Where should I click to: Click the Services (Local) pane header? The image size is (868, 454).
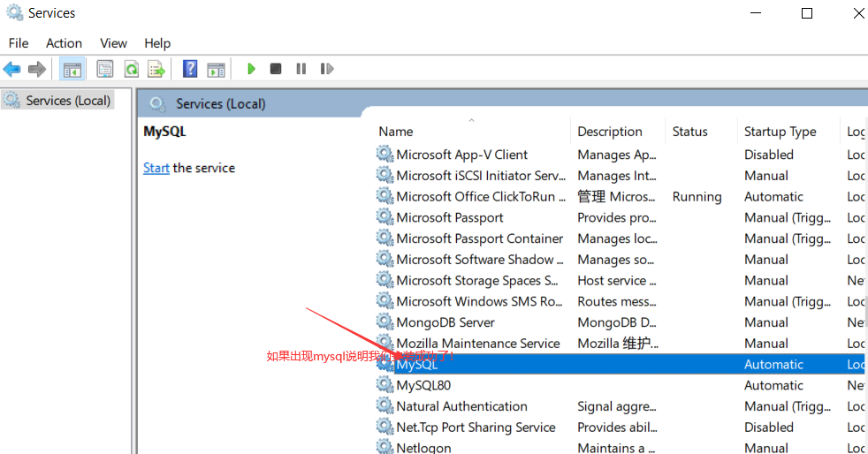point(220,104)
